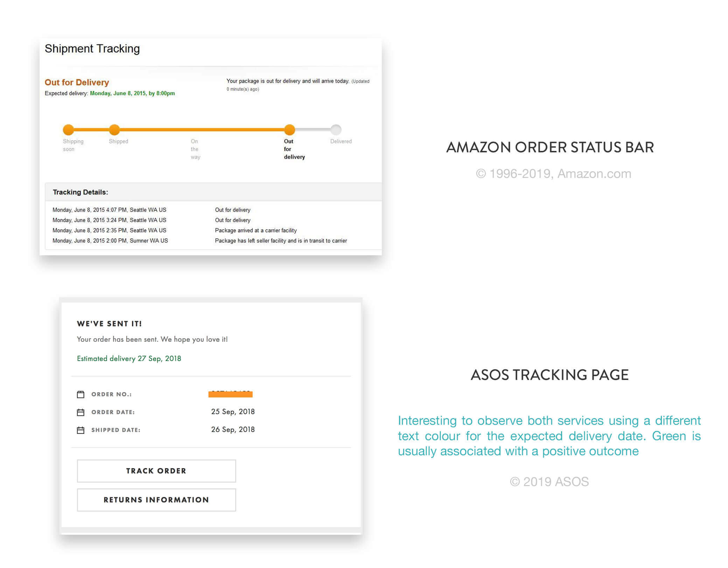Image resolution: width=728 pixels, height=568 pixels.
Task: Click the orange tracking progress bar
Action: click(x=179, y=130)
